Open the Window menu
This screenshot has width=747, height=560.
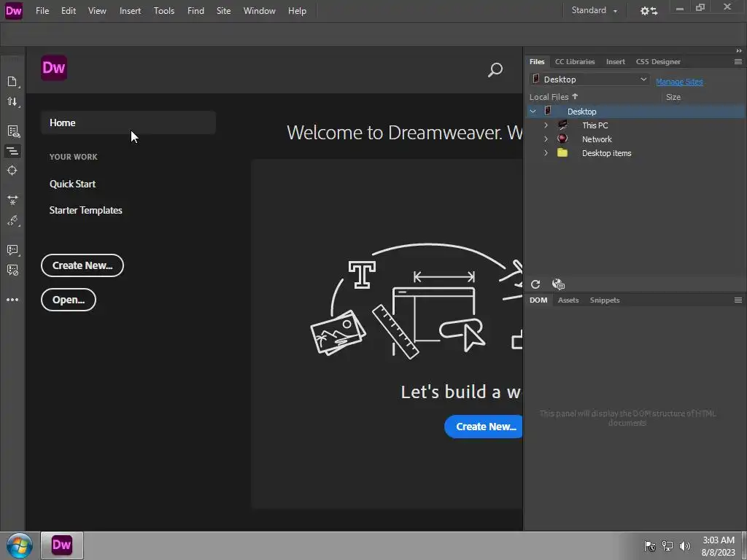[x=259, y=10]
